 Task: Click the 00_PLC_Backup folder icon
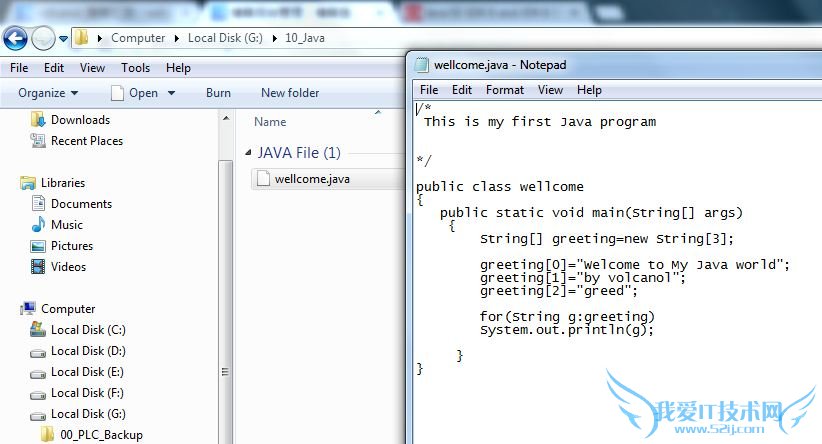(x=47, y=434)
